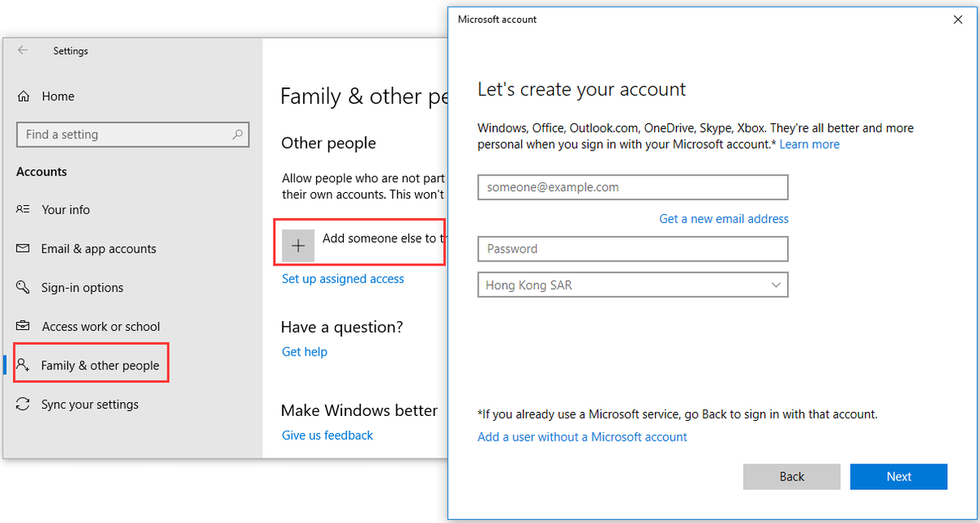Screen dimensions: 980x523
Task: Open Family & other people section
Action: 100,365
